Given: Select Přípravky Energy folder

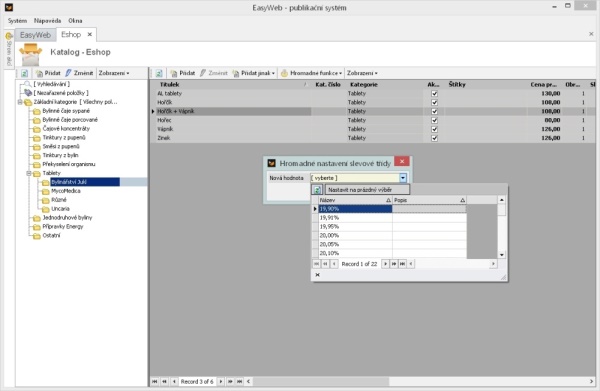Looking at the screenshot, I should (63, 226).
